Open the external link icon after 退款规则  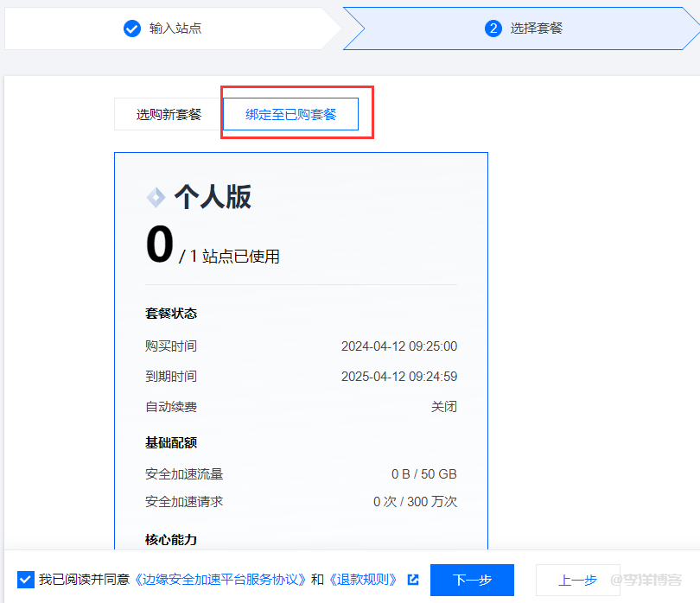tap(413, 580)
